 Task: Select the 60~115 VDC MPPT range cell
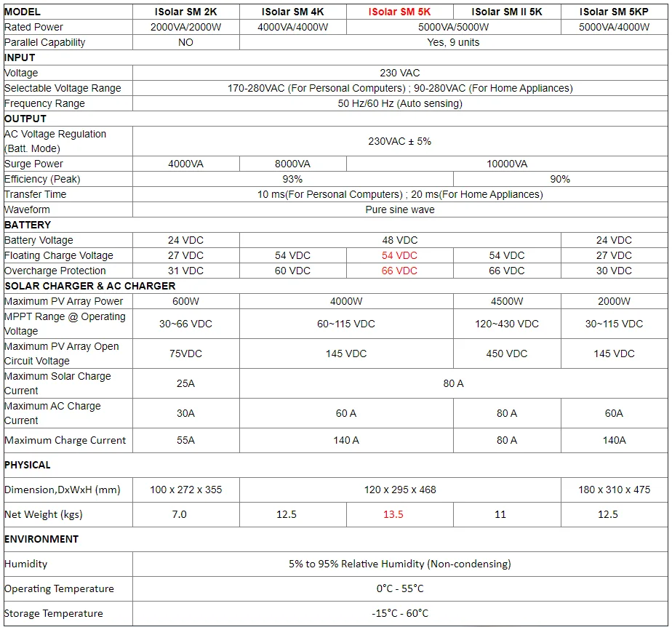coord(346,324)
